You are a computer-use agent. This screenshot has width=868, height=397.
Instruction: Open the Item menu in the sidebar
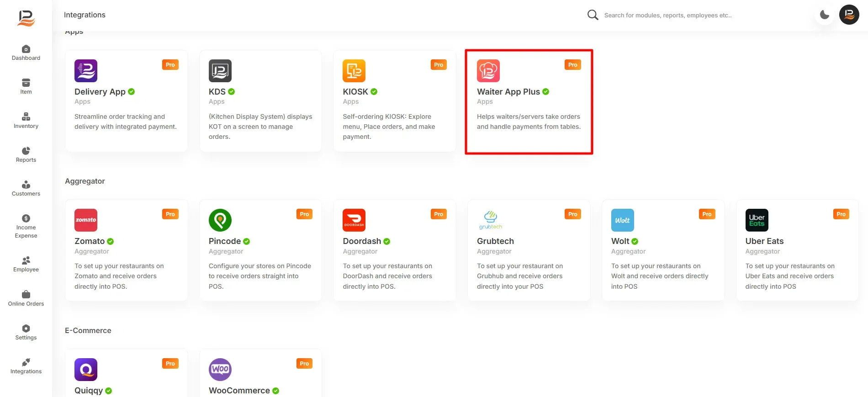[26, 86]
